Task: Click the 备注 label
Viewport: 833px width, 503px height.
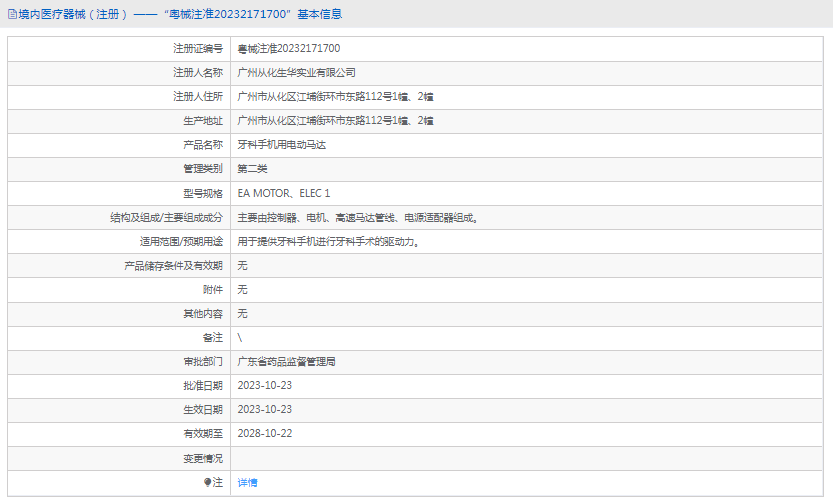Action: tap(212, 337)
